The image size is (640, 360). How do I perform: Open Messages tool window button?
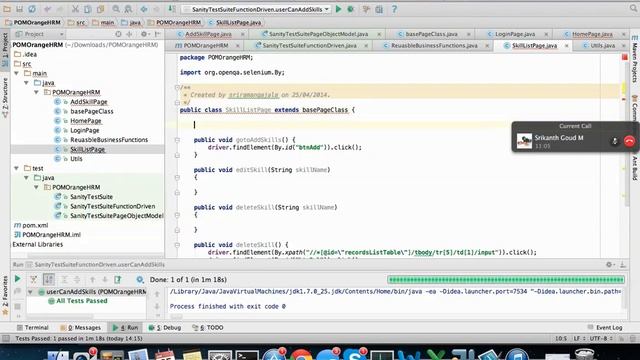pyautogui.click(x=80, y=327)
